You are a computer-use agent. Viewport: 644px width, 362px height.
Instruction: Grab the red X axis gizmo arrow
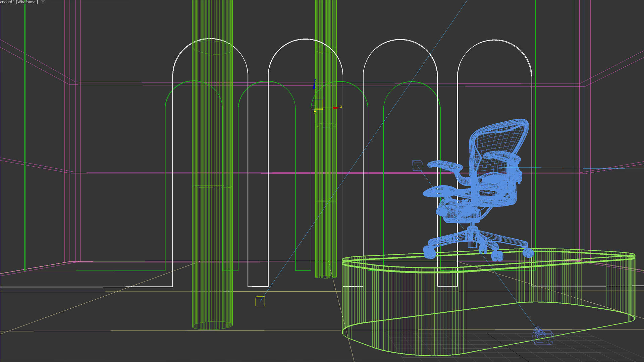point(336,108)
